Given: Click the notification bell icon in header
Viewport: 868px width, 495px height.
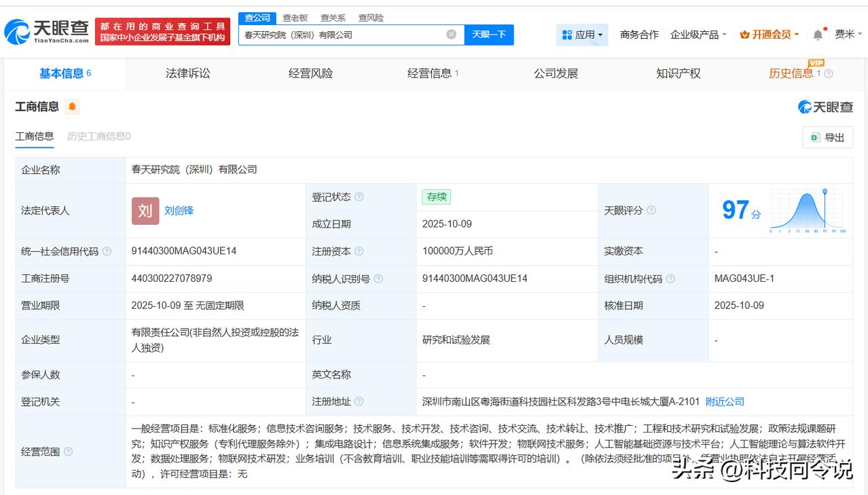Looking at the screenshot, I should pyautogui.click(x=818, y=35).
